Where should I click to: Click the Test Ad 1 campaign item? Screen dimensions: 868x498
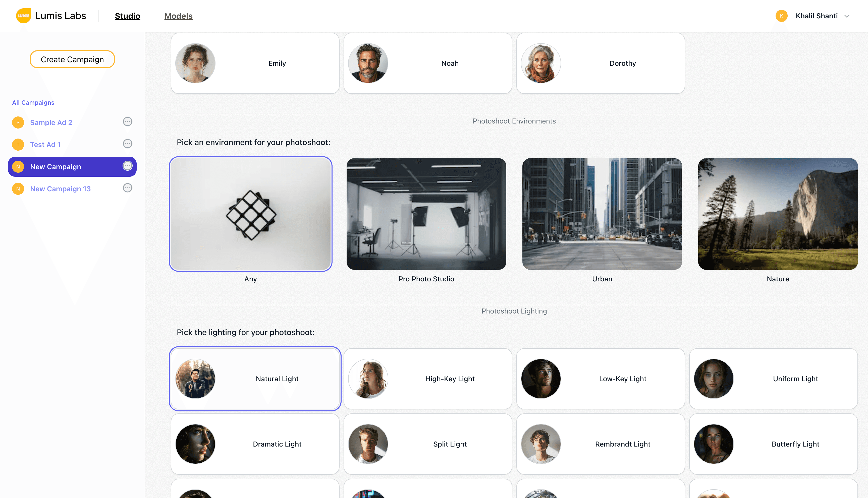[72, 144]
